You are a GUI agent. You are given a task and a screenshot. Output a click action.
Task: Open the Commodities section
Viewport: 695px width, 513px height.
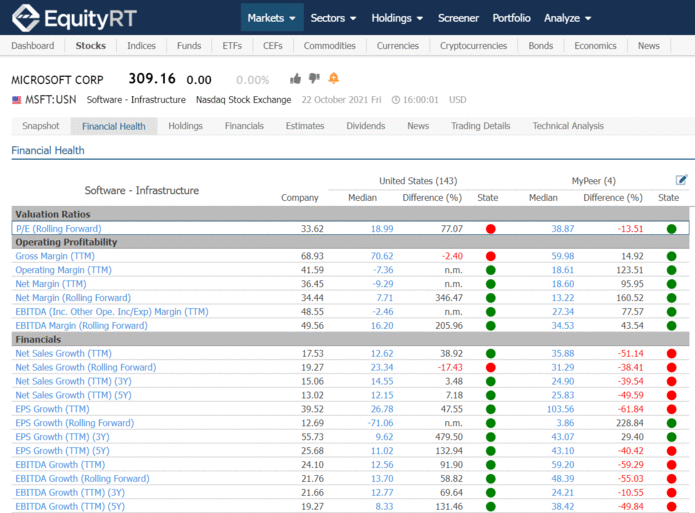point(329,46)
